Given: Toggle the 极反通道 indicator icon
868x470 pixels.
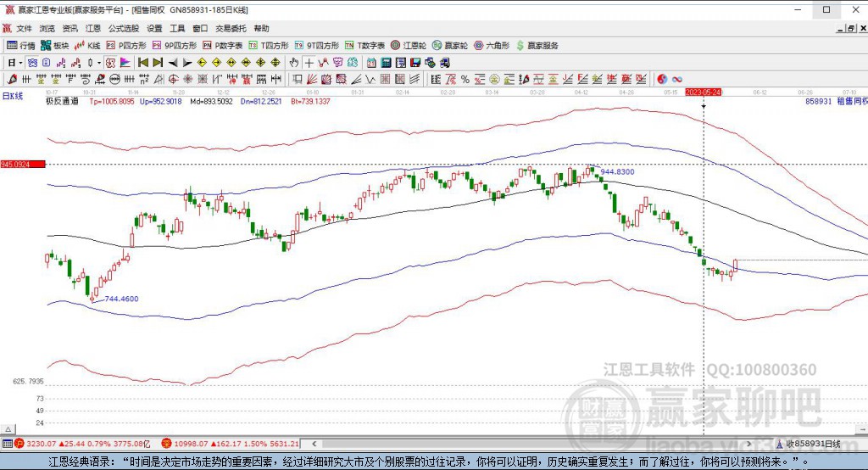Looking at the screenshot, I should [x=110, y=63].
